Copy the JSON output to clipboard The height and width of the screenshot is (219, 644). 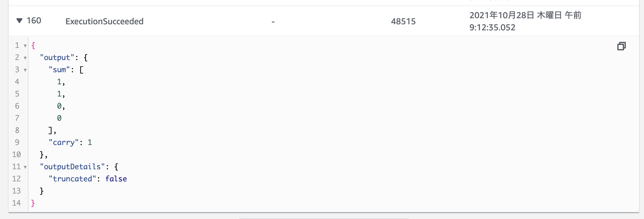[x=621, y=46]
